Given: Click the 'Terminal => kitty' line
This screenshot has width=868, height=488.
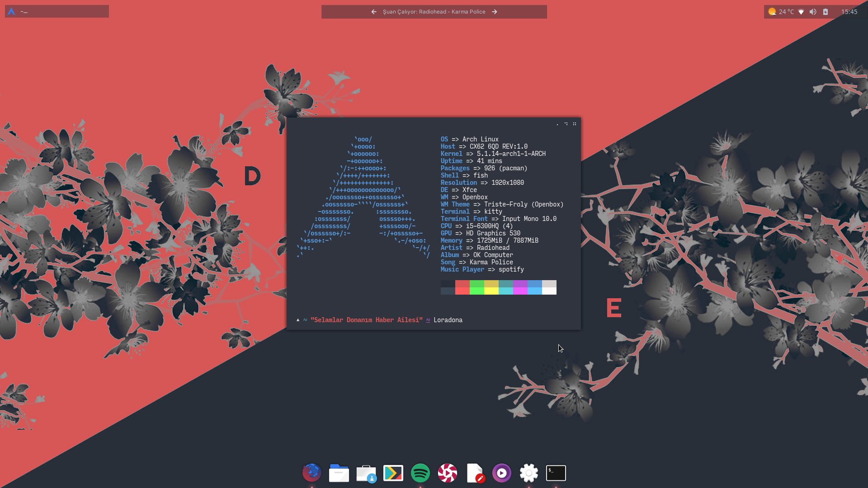Looking at the screenshot, I should [x=472, y=211].
